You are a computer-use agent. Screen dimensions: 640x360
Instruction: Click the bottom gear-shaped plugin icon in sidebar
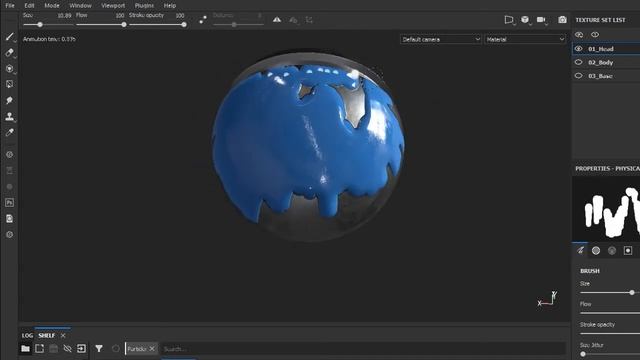(9, 235)
